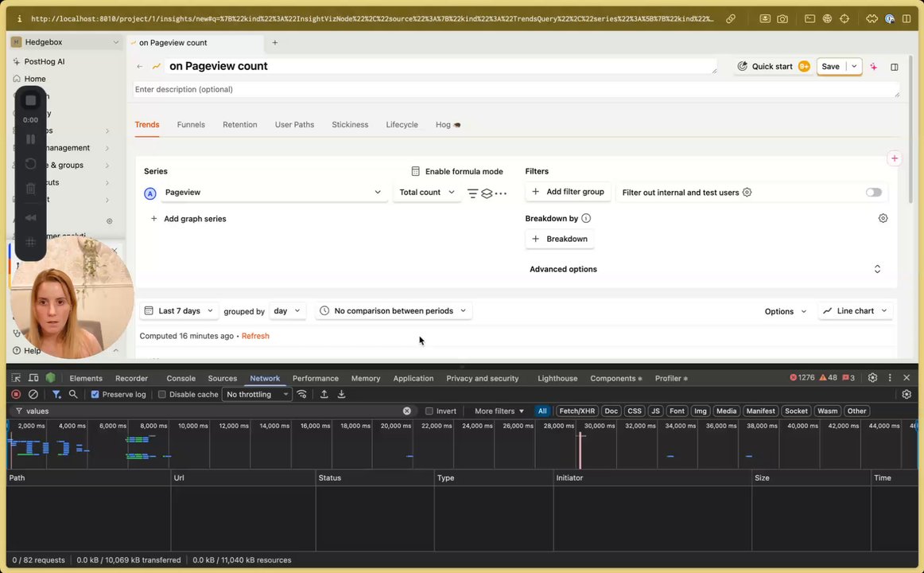Check the Invert filter checkbox
This screenshot has width=924, height=573.
pos(429,411)
